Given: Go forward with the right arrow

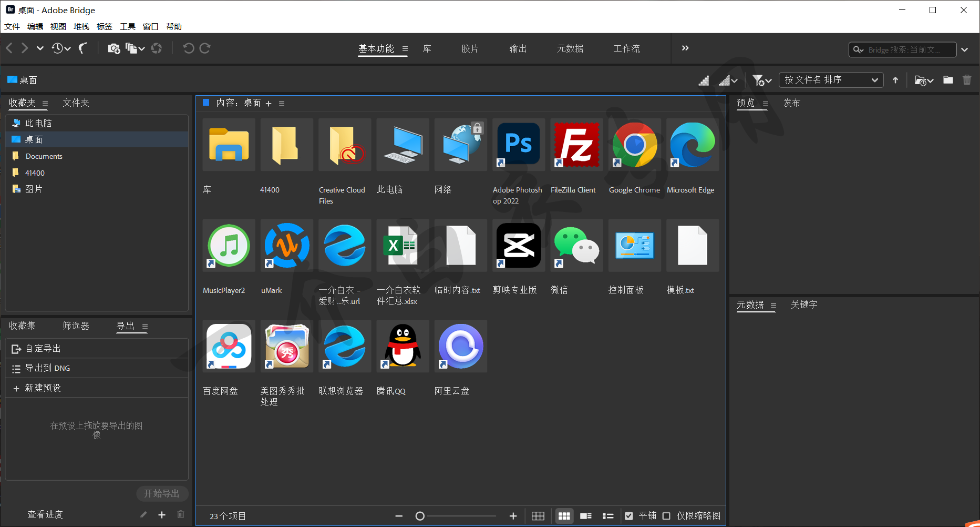Looking at the screenshot, I should pos(25,48).
